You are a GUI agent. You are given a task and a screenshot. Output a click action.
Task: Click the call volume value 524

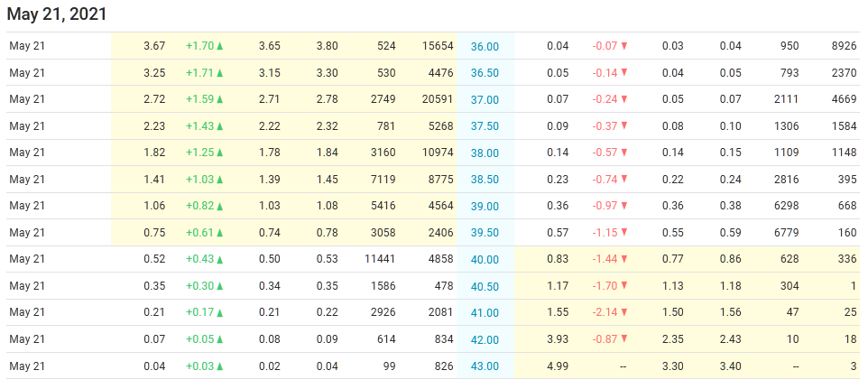coord(386,46)
